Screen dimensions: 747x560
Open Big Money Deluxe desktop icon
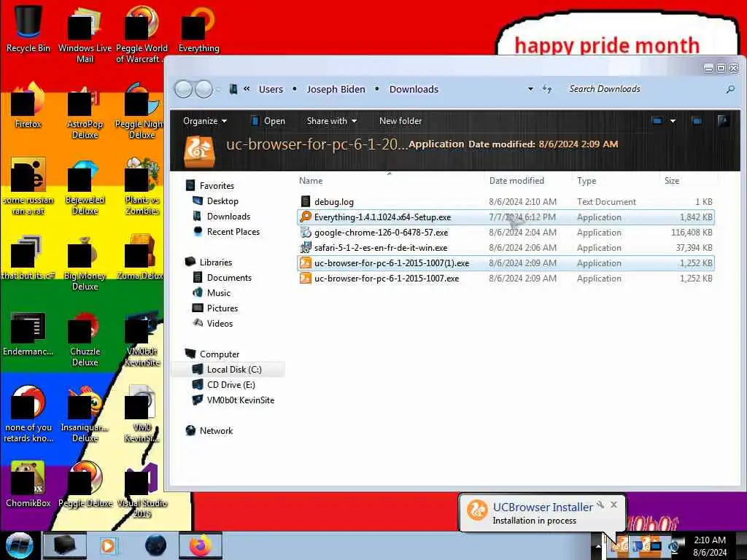point(85,262)
